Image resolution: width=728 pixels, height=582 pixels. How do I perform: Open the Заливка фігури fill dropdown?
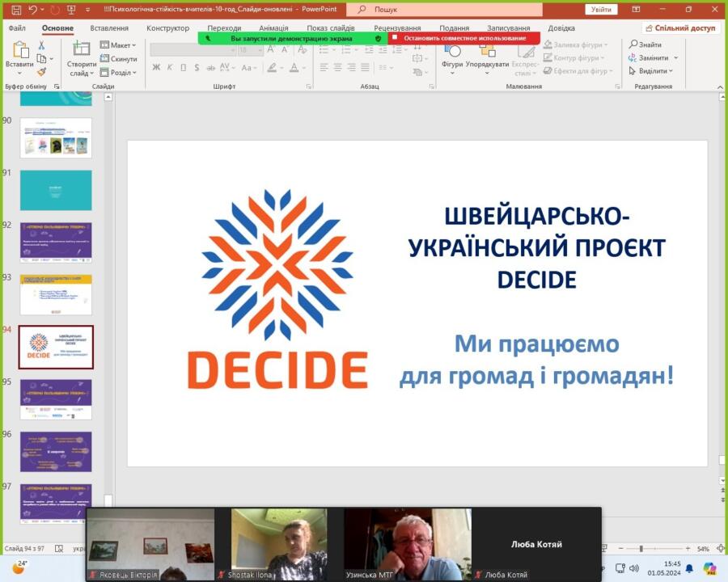pyautogui.click(x=575, y=44)
